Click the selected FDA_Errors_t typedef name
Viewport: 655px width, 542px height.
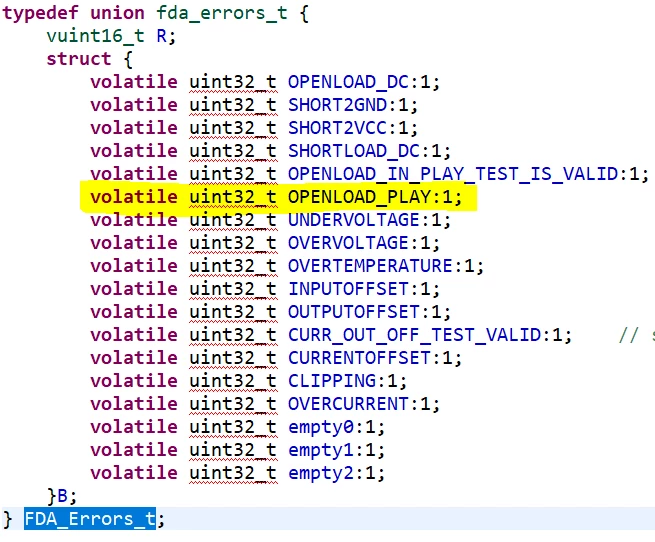point(90,519)
